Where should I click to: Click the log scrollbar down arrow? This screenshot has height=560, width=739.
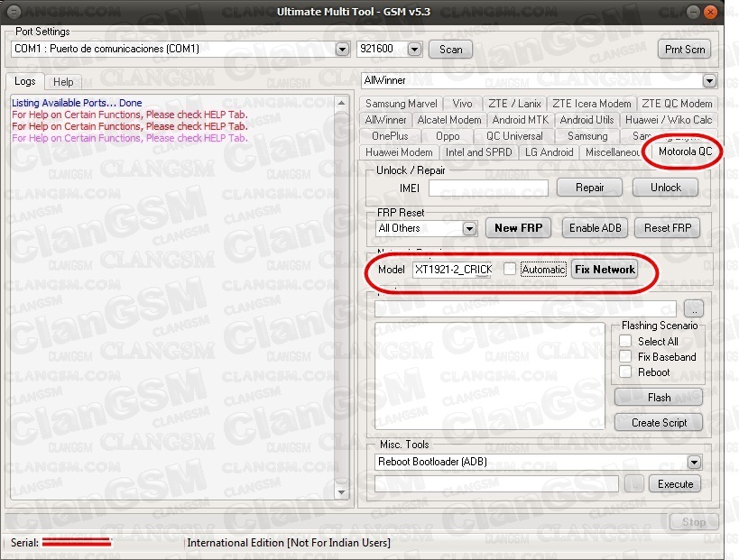click(341, 492)
